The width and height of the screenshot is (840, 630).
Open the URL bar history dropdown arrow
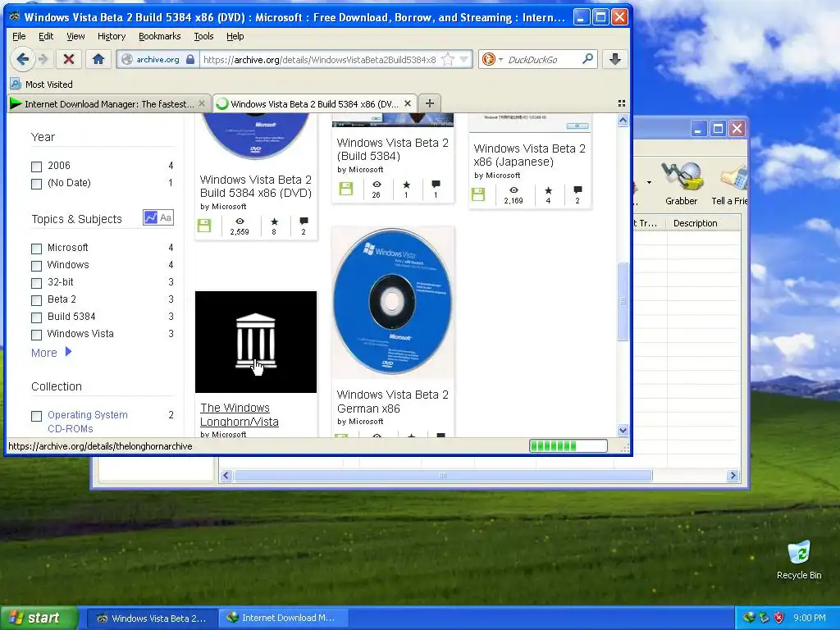coord(464,59)
